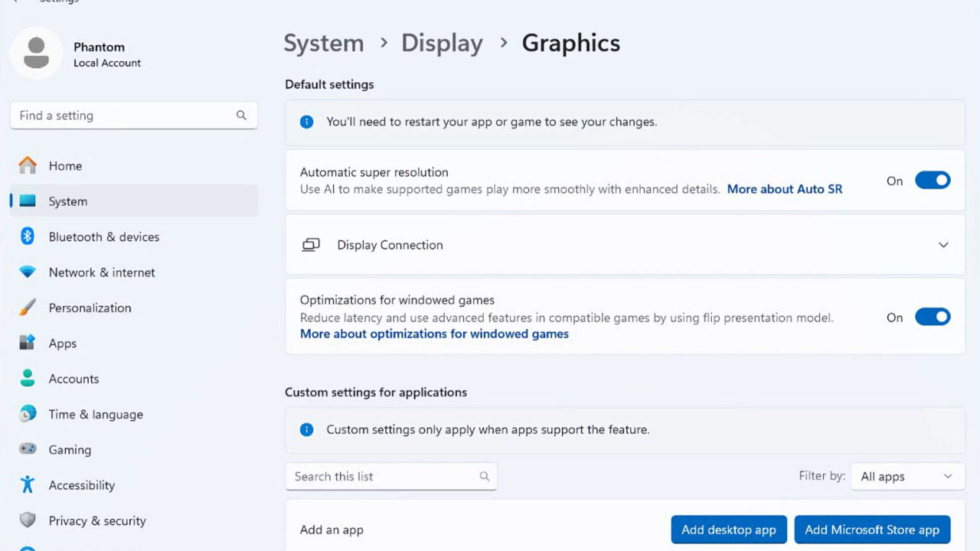Image resolution: width=980 pixels, height=551 pixels.
Task: Click the Add desktop app button
Action: tap(729, 530)
